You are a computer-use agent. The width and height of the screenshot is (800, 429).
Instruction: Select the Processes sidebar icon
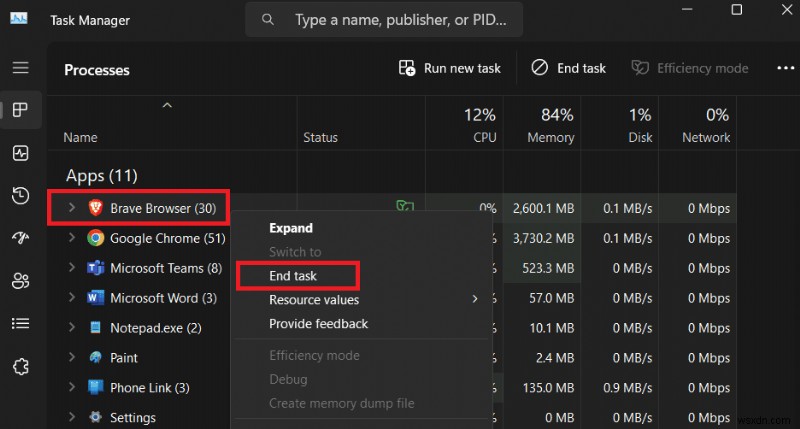[x=20, y=110]
